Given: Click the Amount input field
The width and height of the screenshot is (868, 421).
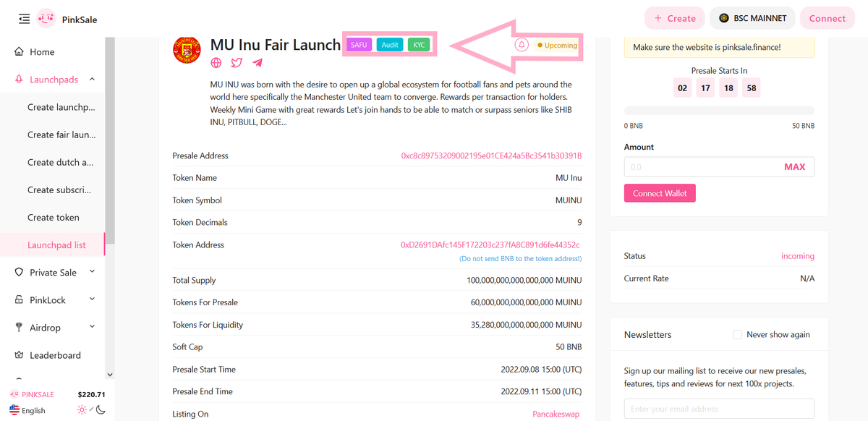Looking at the screenshot, I should pyautogui.click(x=719, y=167).
